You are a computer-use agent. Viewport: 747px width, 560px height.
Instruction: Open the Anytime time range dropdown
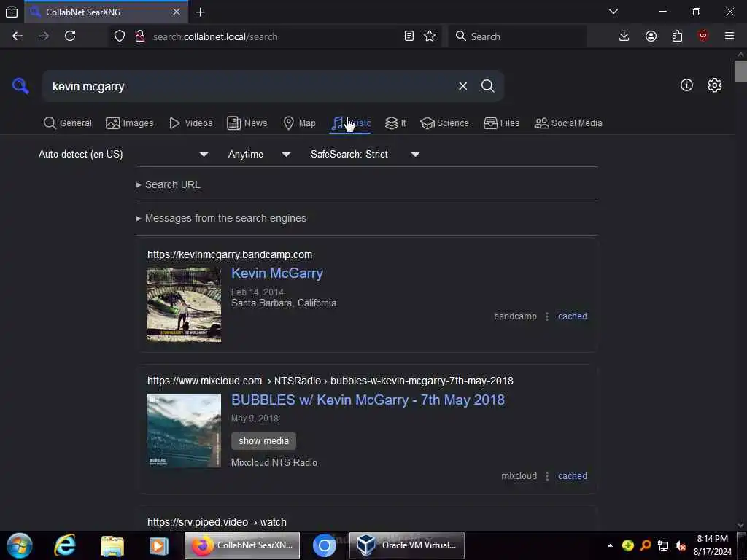[x=259, y=155]
